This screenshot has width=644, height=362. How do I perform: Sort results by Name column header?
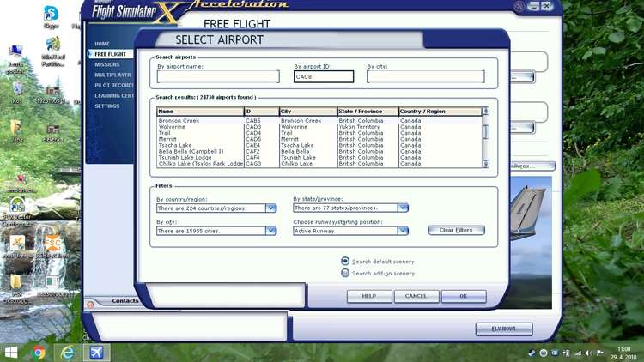[x=200, y=112]
